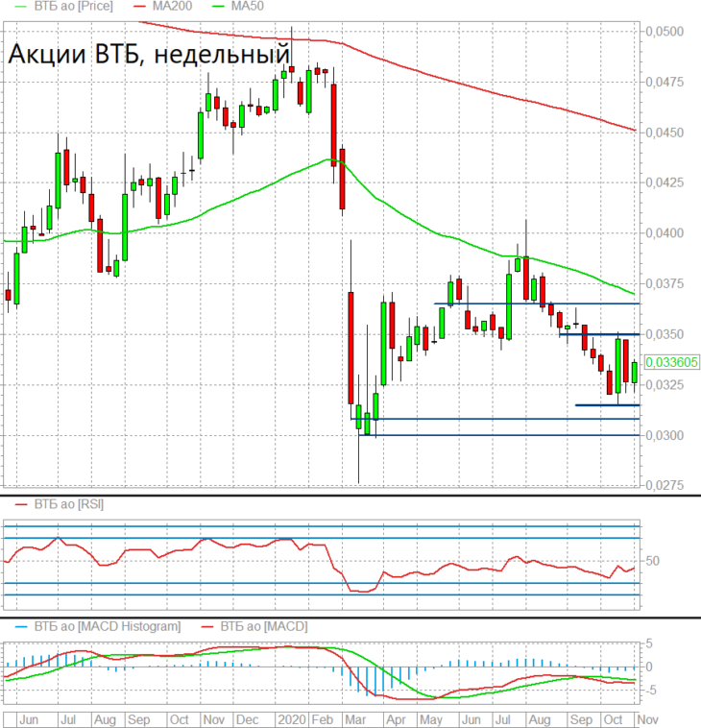
Task: Click the Mar label on the time axis
Action: (x=355, y=719)
